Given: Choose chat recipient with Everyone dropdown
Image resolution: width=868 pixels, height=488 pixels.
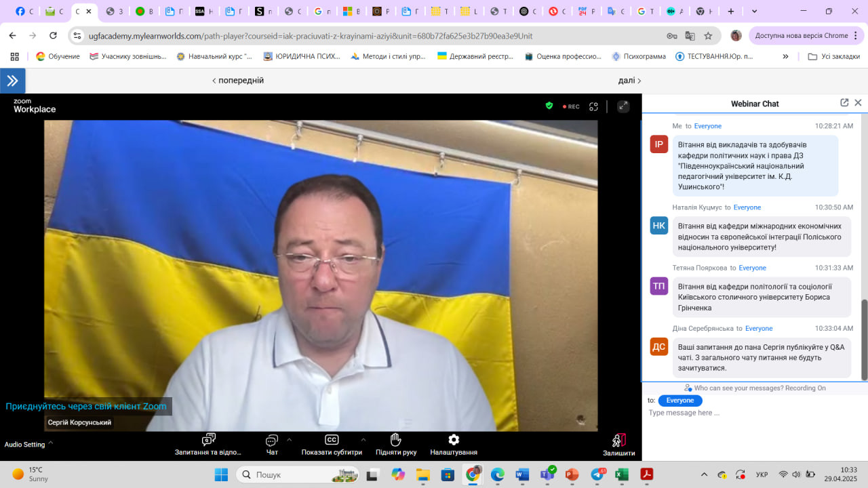Looking at the screenshot, I should [x=680, y=401].
